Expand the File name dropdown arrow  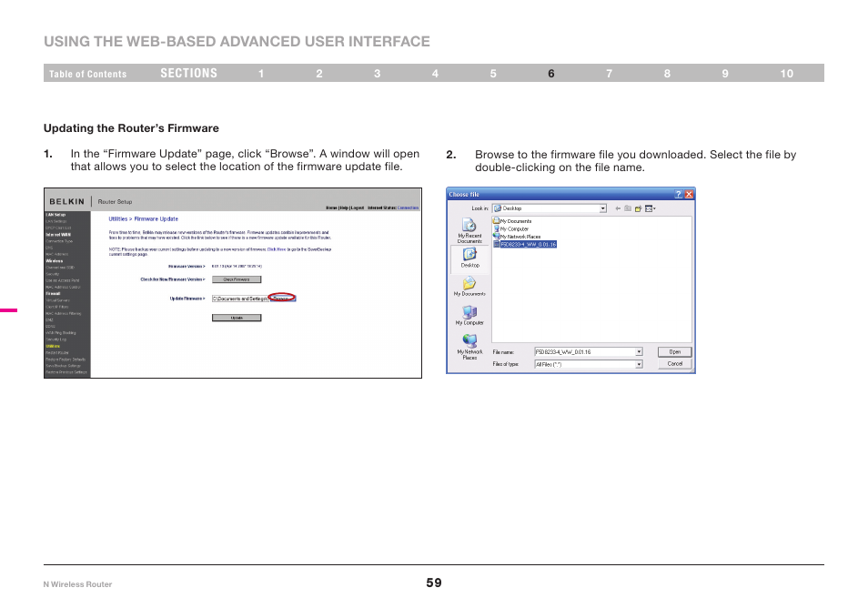coord(639,351)
